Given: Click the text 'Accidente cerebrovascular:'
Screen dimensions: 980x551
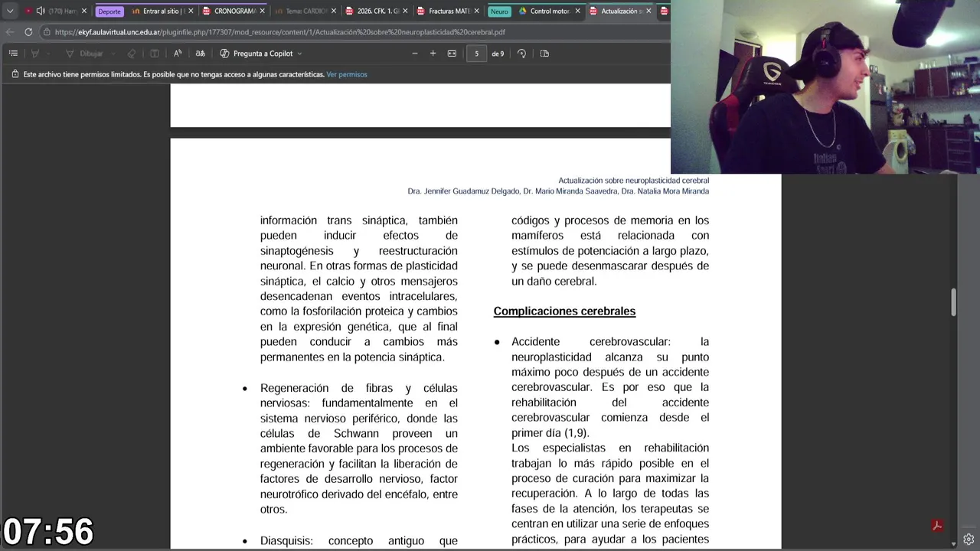Looking at the screenshot, I should [591, 342].
